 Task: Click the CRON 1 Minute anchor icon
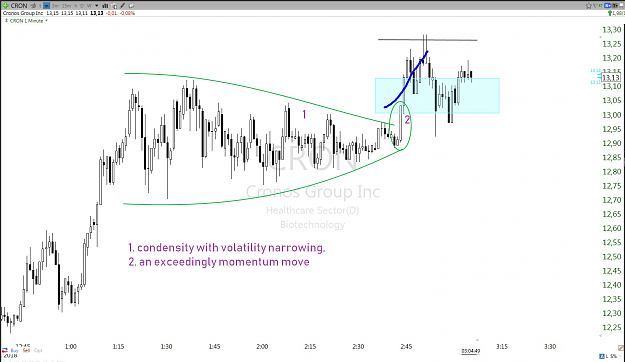[6, 21]
